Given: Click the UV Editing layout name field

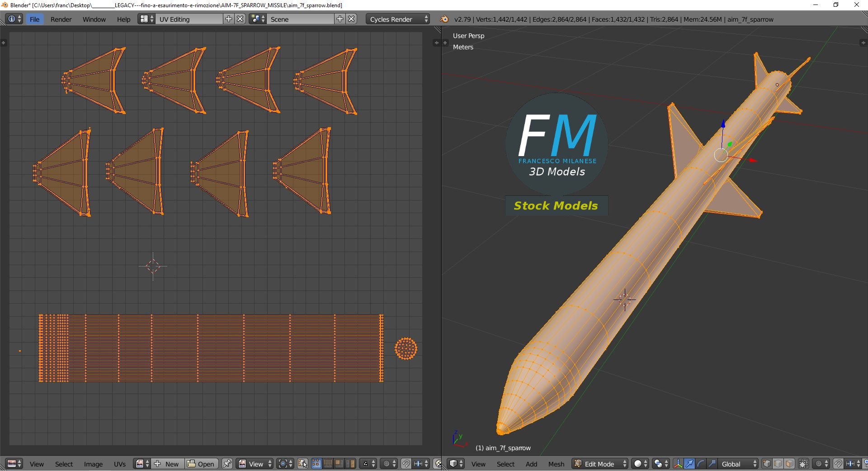Looking at the screenshot, I should 190,19.
